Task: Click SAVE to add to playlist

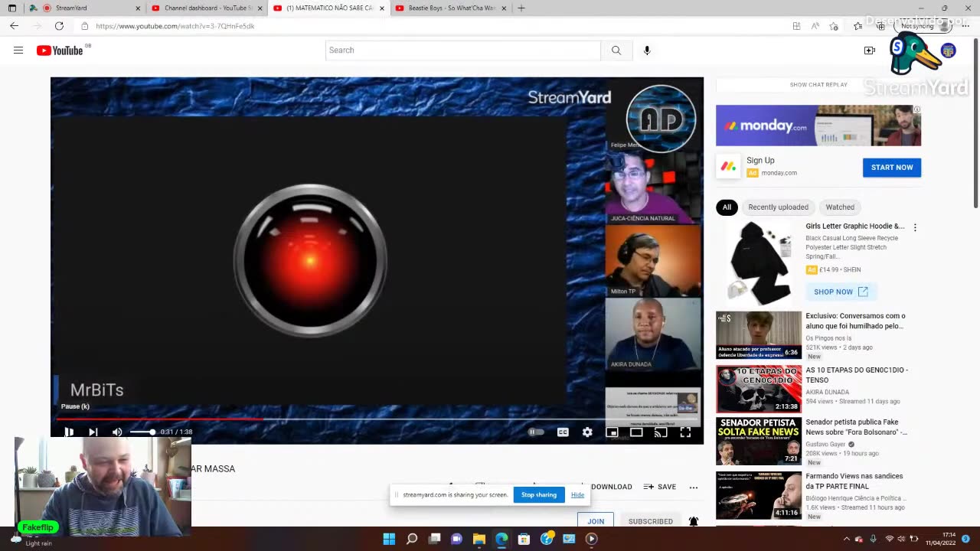Action: tap(660, 487)
